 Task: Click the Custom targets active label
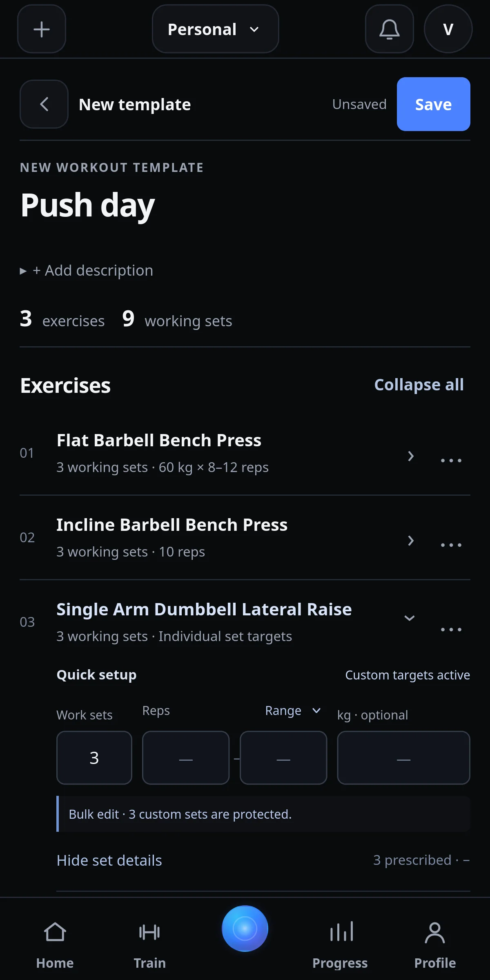(x=408, y=675)
